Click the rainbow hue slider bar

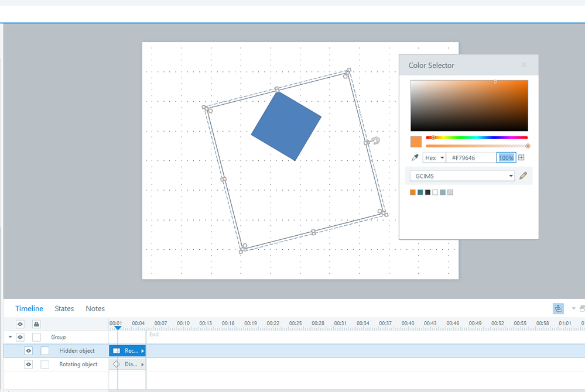(x=477, y=137)
